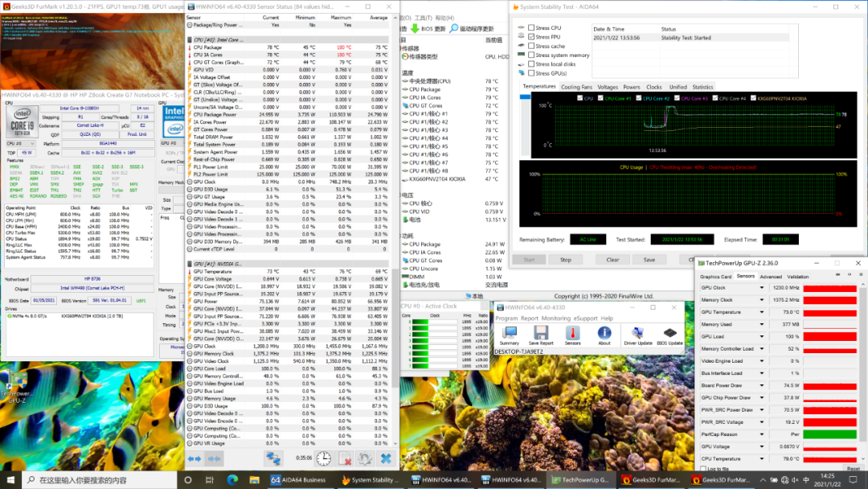The image size is (868, 489).
Task: Click the Save Report floppy icon
Action: point(541,334)
